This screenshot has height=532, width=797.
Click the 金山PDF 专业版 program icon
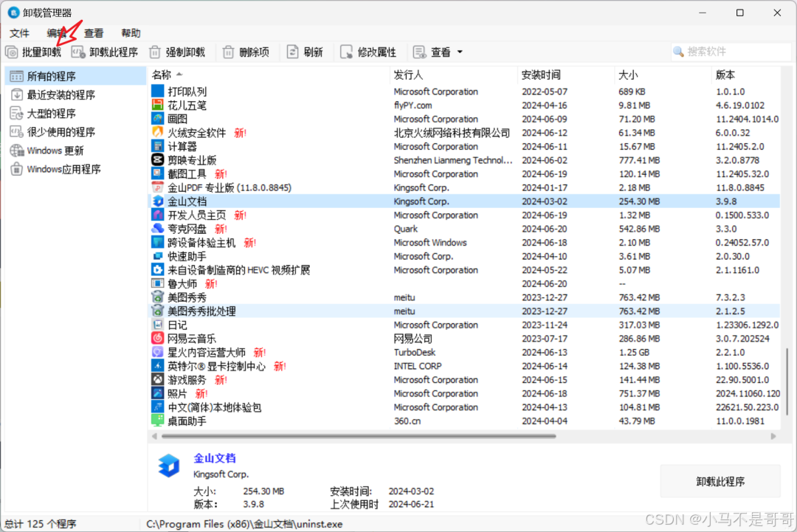click(158, 187)
